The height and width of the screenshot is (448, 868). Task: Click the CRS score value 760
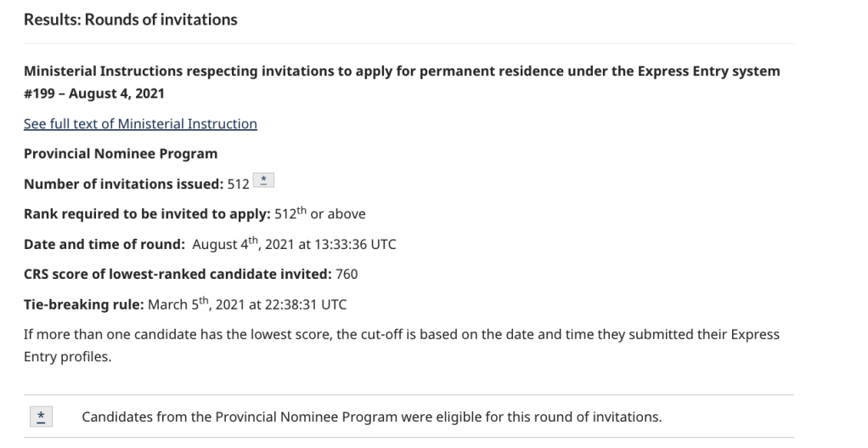[347, 275]
